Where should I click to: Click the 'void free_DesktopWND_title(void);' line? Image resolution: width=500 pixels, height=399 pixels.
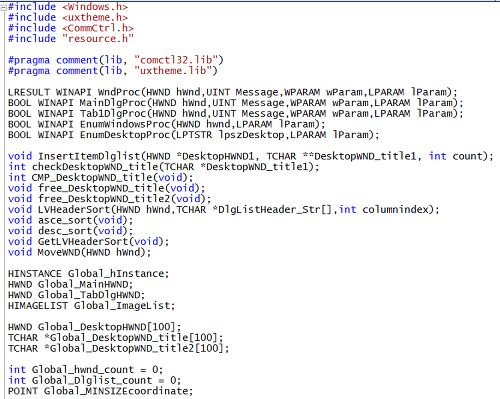[x=107, y=188]
